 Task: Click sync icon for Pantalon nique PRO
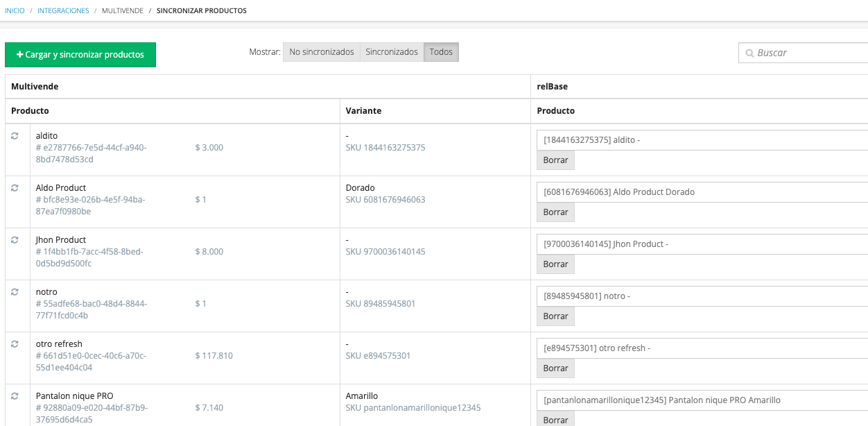coord(15,396)
